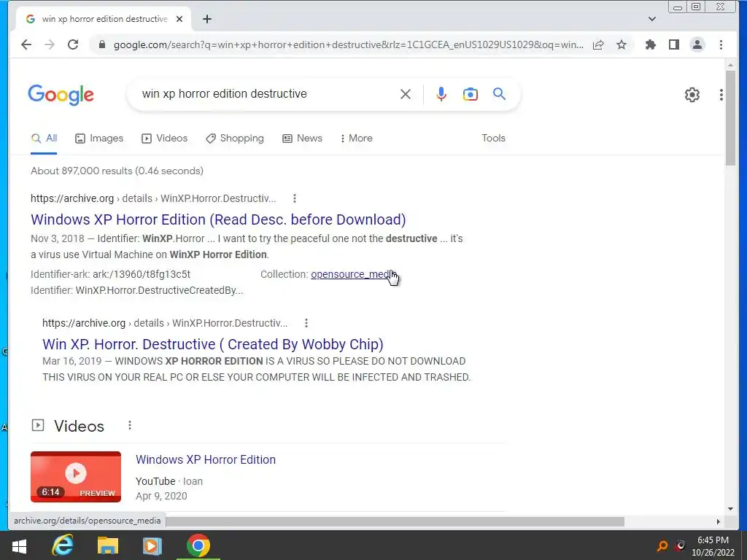Click the first result's archive.org URL breadcrumb
This screenshot has height=560, width=747.
coord(153,198)
